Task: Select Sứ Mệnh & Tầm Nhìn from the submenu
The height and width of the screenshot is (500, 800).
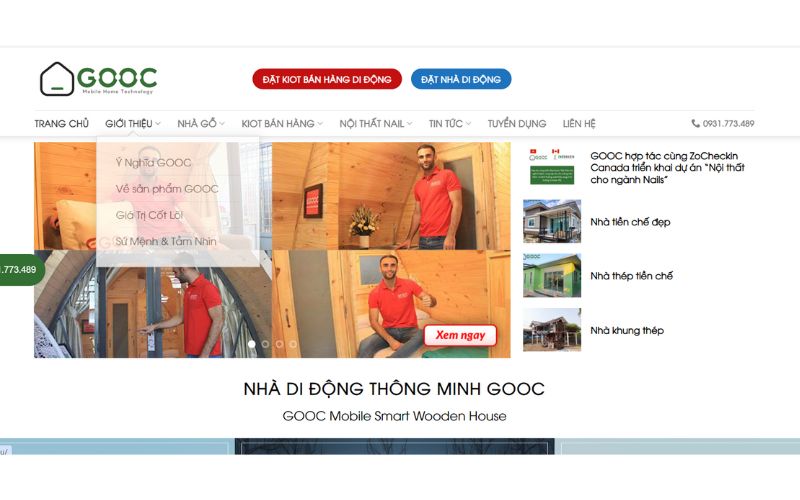Action: coord(166,241)
